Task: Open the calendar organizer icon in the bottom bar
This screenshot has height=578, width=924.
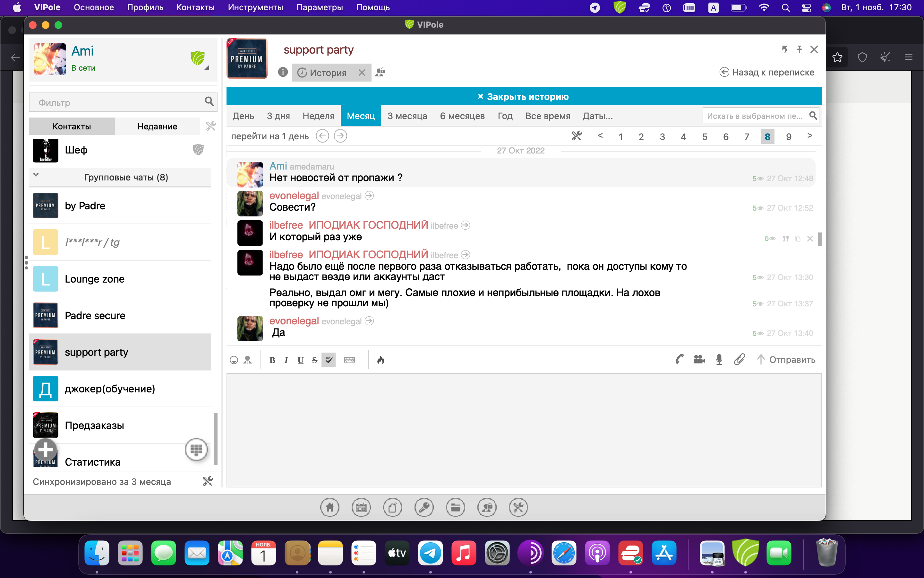Action: (361, 508)
